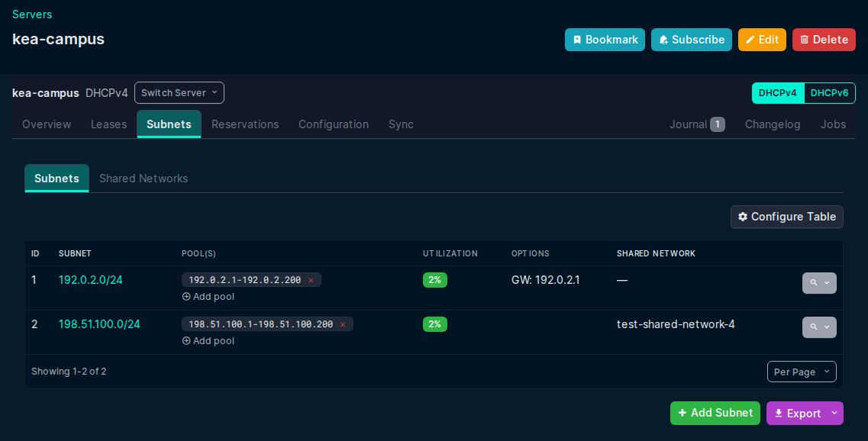Click pool badge 198.51.100.1-198.51.100.200

coord(267,324)
